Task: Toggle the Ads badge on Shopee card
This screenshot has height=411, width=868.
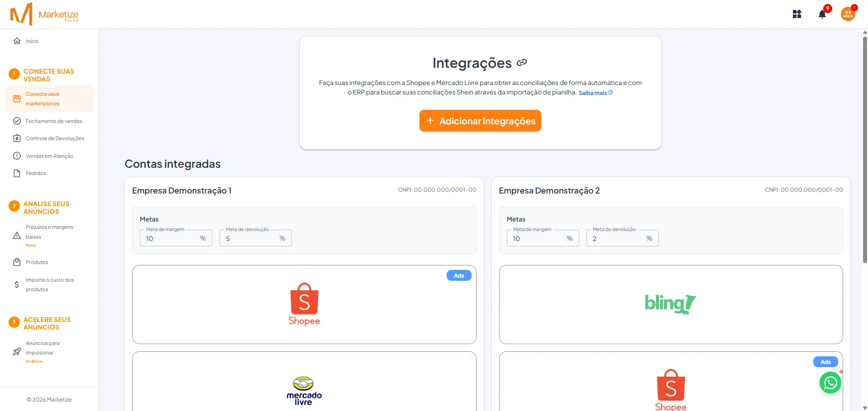Action: pos(458,275)
